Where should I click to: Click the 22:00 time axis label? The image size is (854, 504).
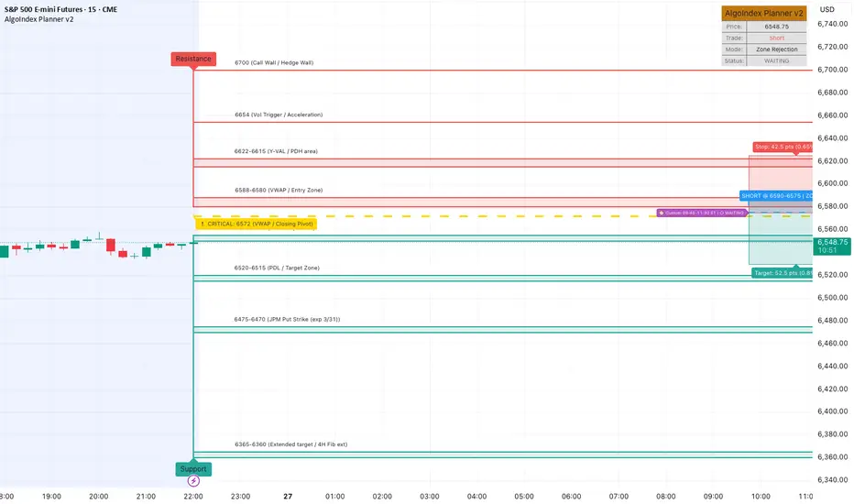click(193, 497)
